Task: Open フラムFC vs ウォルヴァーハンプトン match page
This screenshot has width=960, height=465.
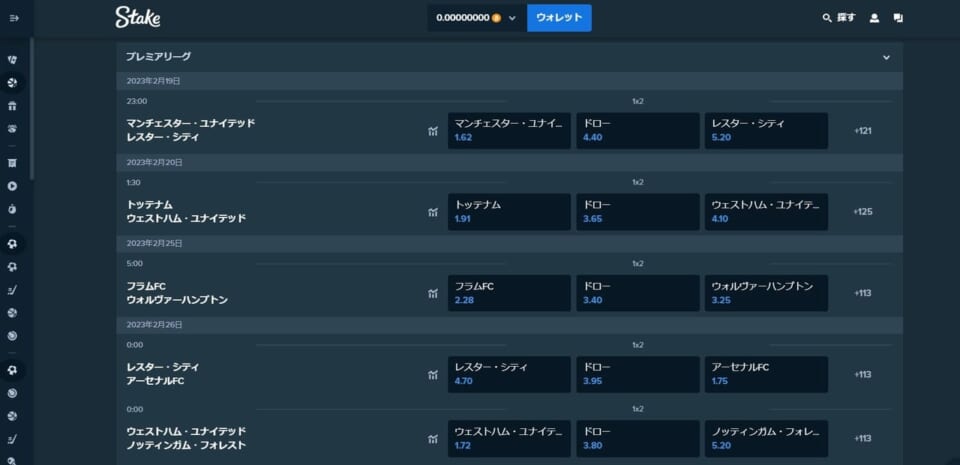Action: [177, 293]
